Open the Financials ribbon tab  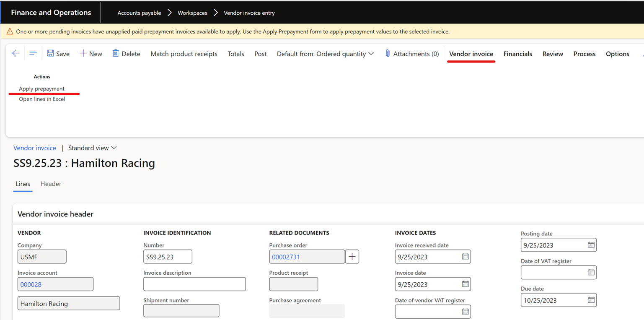[x=517, y=54]
